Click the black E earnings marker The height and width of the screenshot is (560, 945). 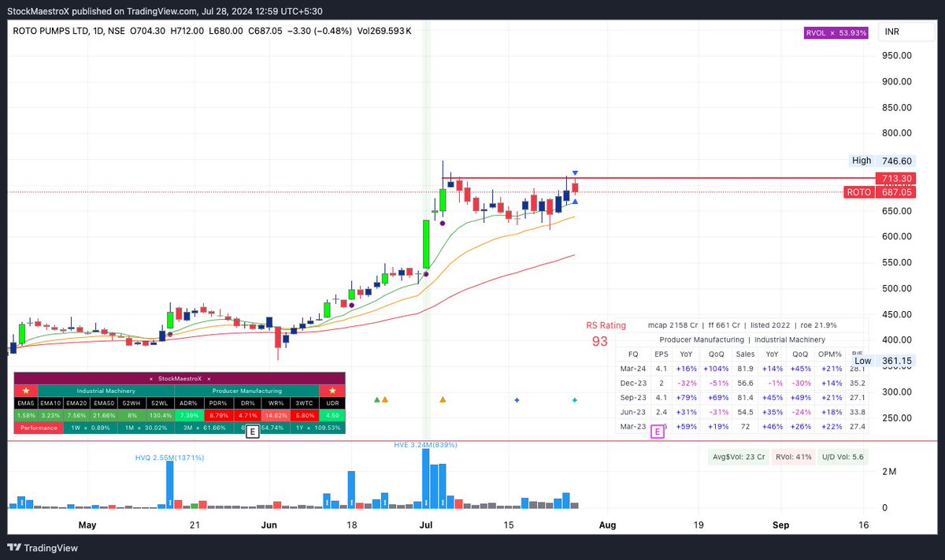[251, 432]
